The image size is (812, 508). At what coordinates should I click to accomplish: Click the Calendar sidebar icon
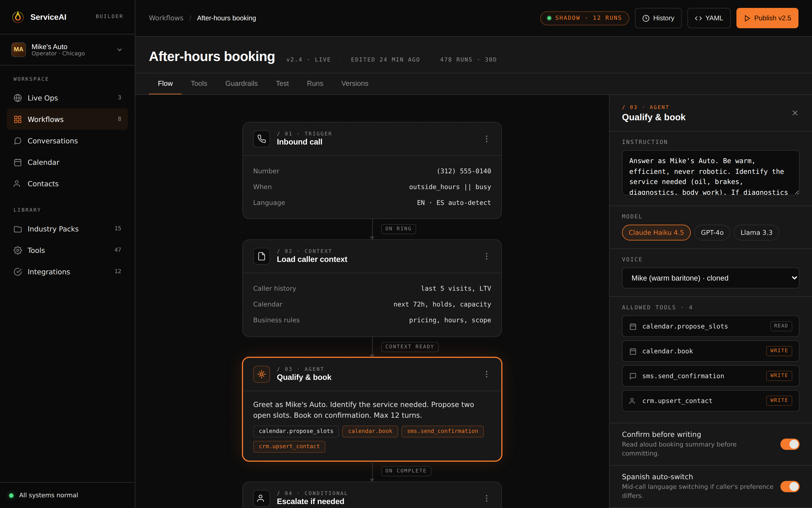[x=18, y=162]
